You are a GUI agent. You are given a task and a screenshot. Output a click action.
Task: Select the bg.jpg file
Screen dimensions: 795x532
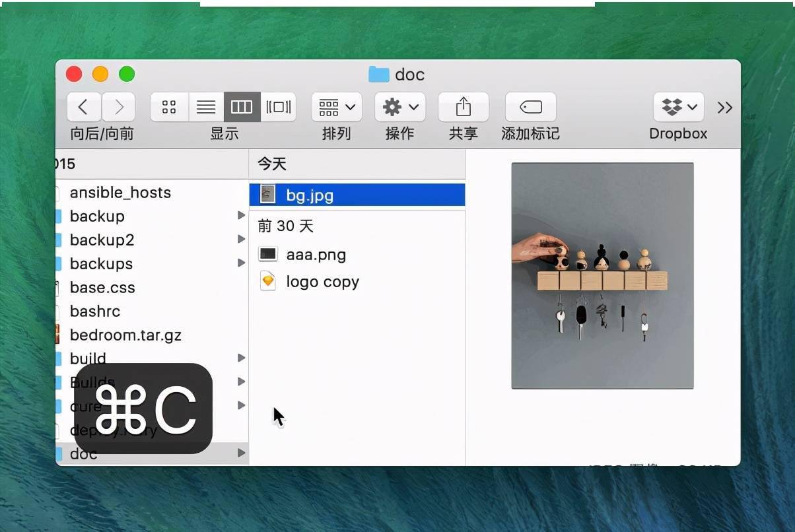[357, 195]
